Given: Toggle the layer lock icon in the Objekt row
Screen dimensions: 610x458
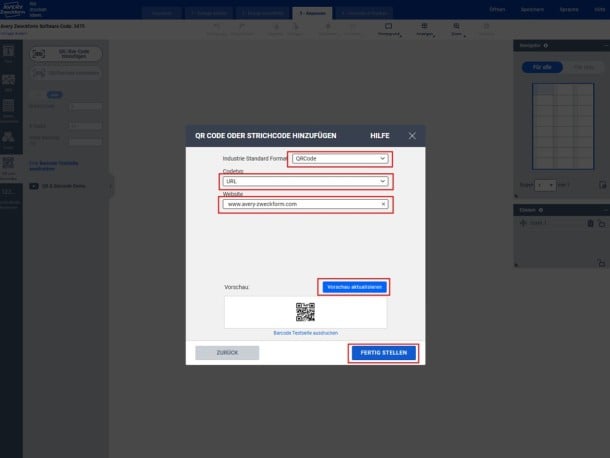Looking at the screenshot, I should pos(601,223).
